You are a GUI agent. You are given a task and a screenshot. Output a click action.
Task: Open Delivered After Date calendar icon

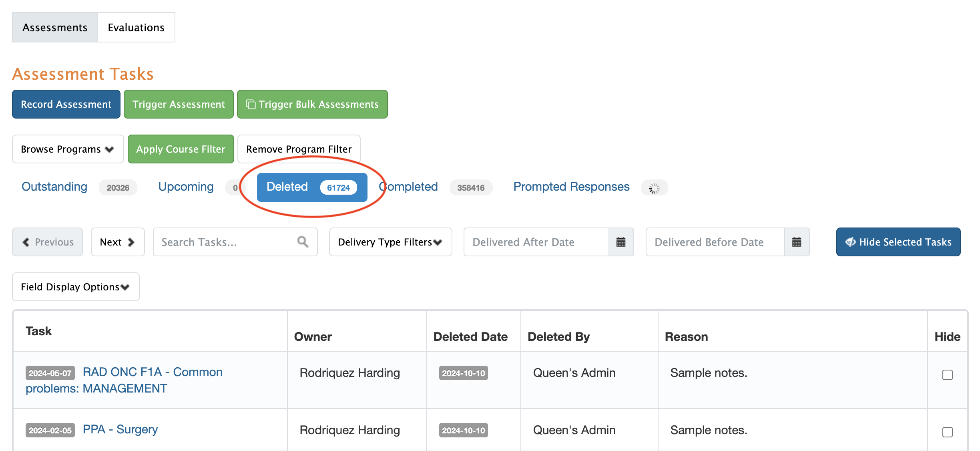(x=621, y=242)
